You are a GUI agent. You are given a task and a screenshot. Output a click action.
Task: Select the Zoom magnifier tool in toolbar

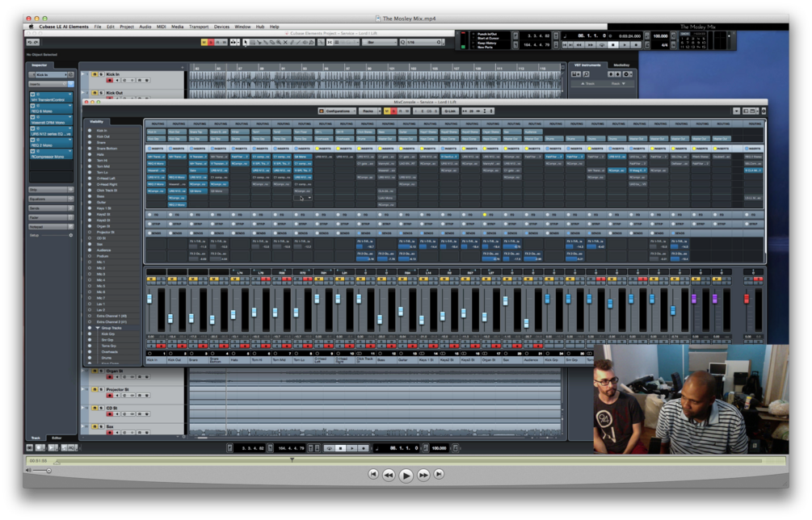279,43
